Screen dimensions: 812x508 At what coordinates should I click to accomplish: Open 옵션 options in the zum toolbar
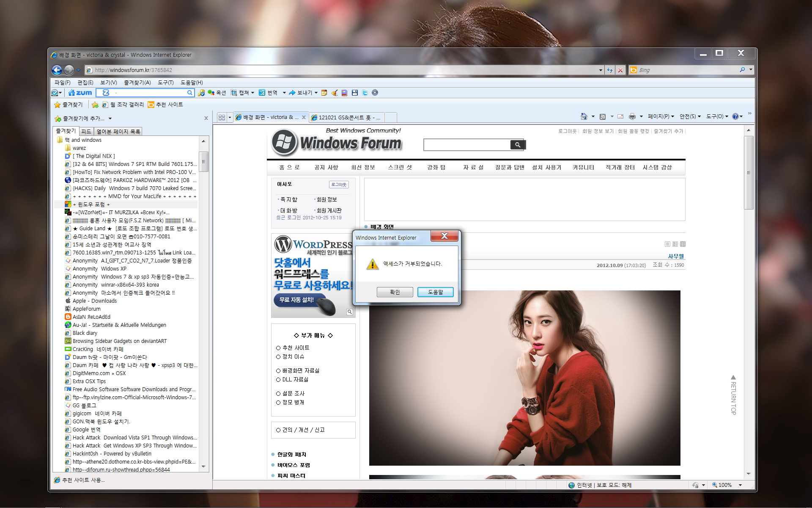[217, 93]
